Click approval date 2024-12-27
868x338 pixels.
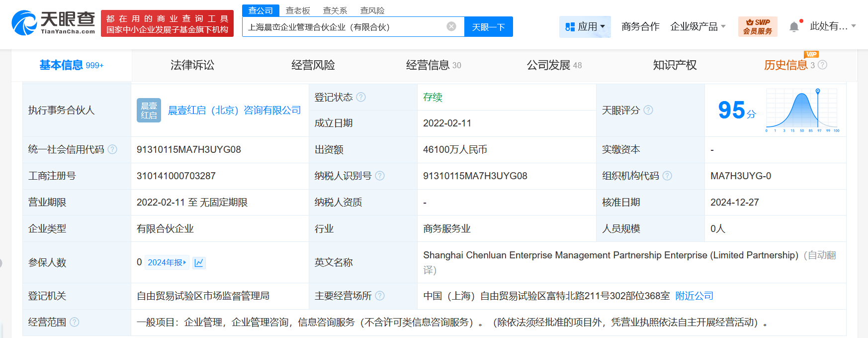click(735, 202)
